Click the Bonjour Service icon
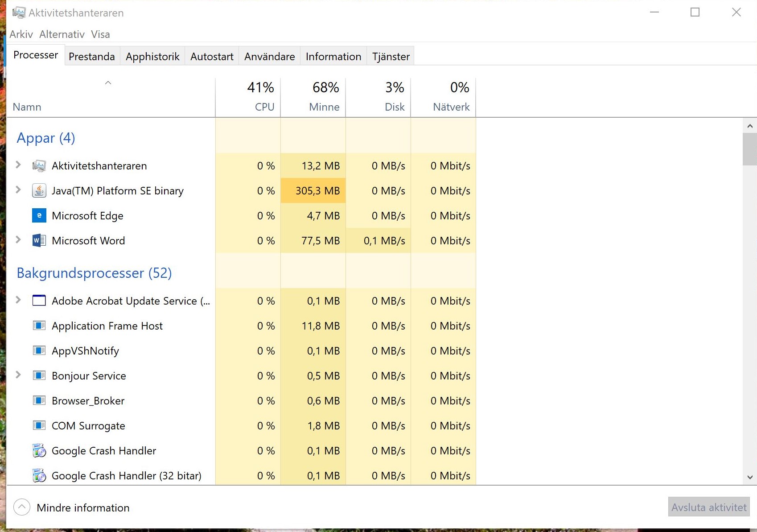 coord(39,375)
